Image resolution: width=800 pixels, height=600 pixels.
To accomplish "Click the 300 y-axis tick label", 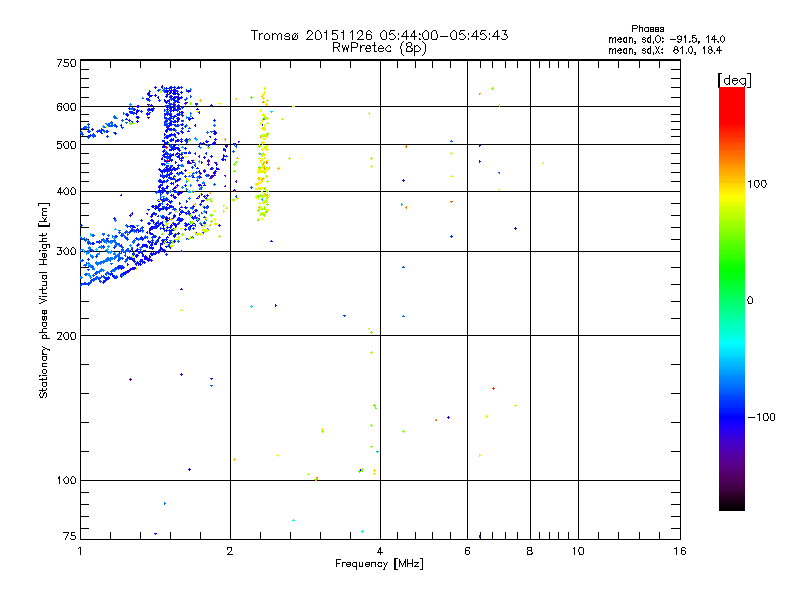I will pyautogui.click(x=66, y=251).
